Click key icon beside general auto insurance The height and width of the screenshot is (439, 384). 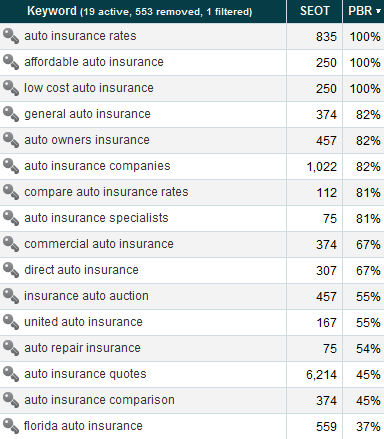click(11, 114)
